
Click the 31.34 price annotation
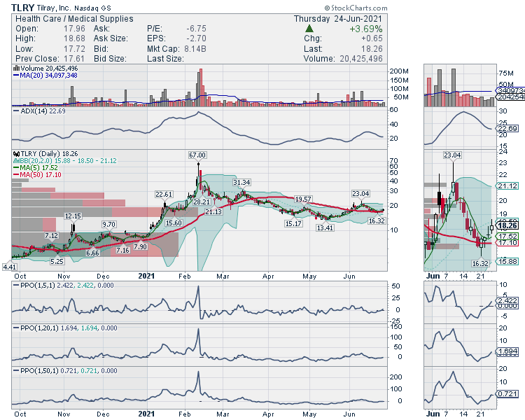pos(241,183)
